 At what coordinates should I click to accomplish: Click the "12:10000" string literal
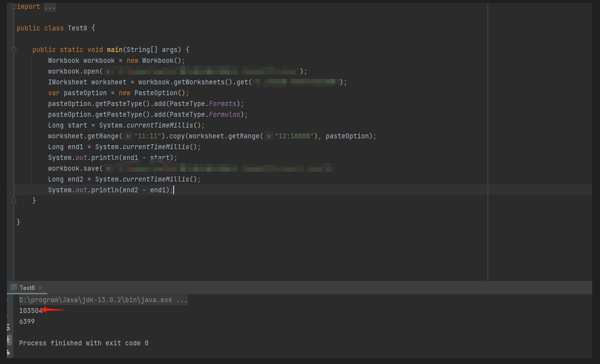295,136
